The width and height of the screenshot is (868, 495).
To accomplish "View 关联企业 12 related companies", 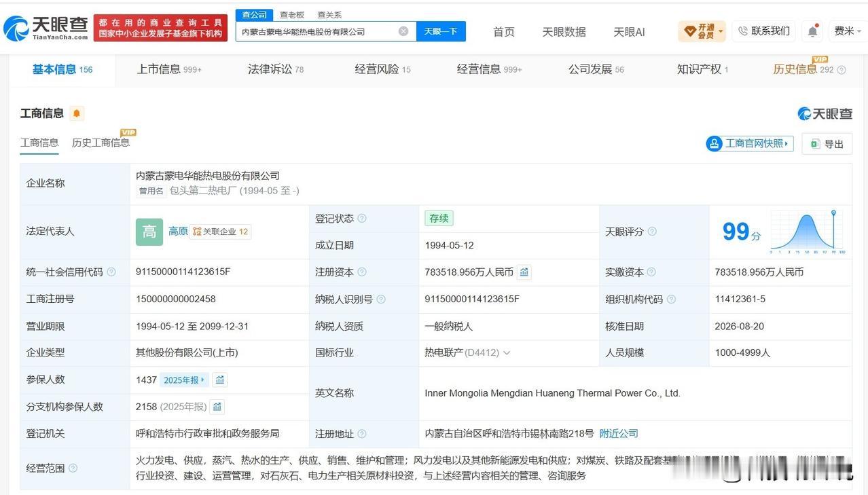I will tap(221, 232).
